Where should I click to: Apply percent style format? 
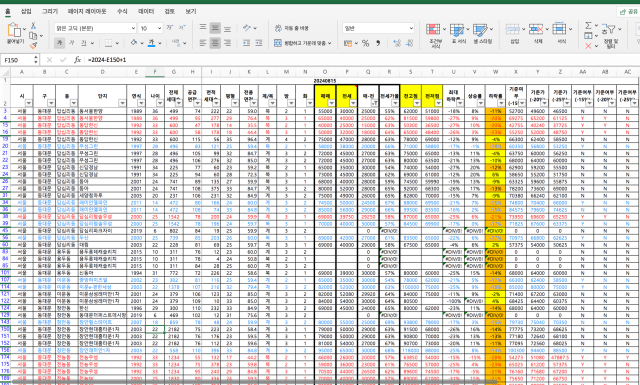point(365,43)
